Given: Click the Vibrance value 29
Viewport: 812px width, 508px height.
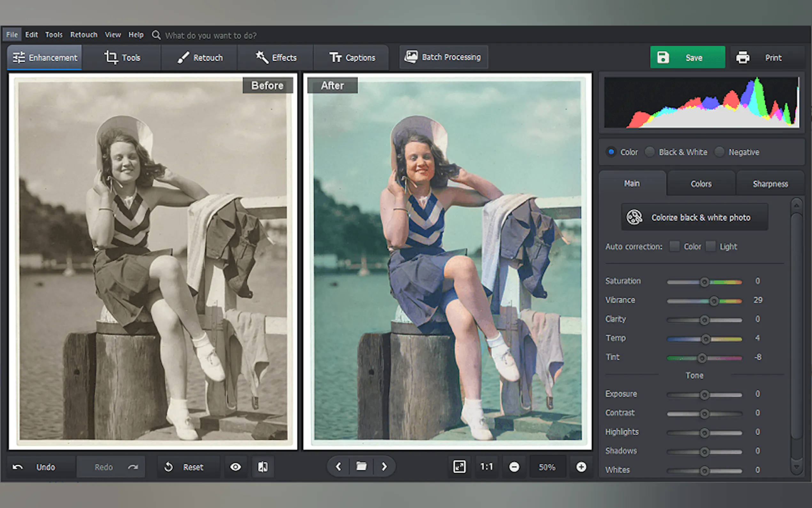Looking at the screenshot, I should [x=758, y=300].
